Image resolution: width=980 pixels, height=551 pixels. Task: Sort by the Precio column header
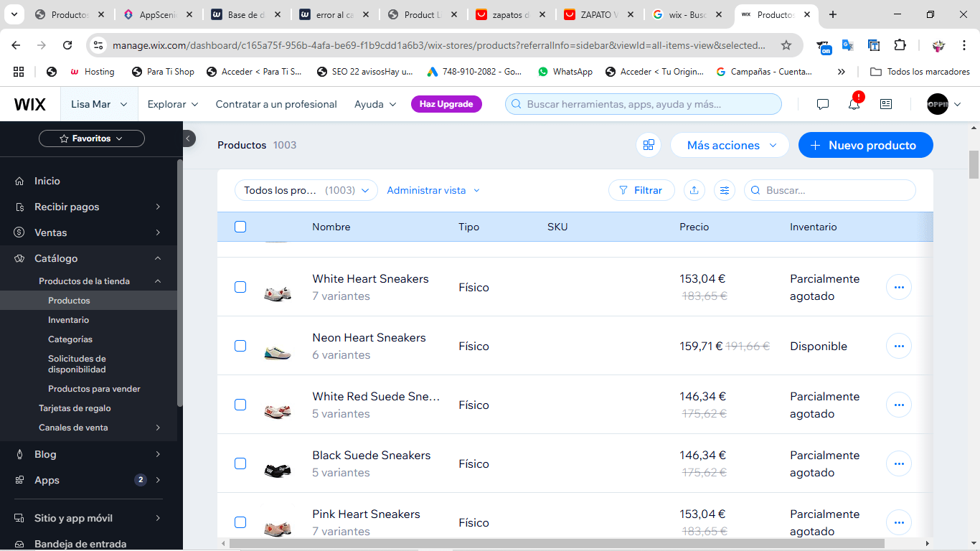[x=694, y=227]
